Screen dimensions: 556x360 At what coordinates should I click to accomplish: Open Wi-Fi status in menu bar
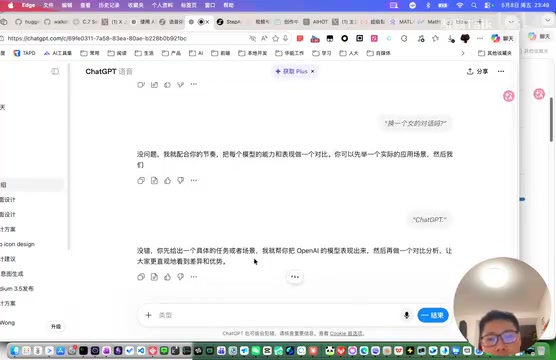pyautogui.click(x=460, y=5)
